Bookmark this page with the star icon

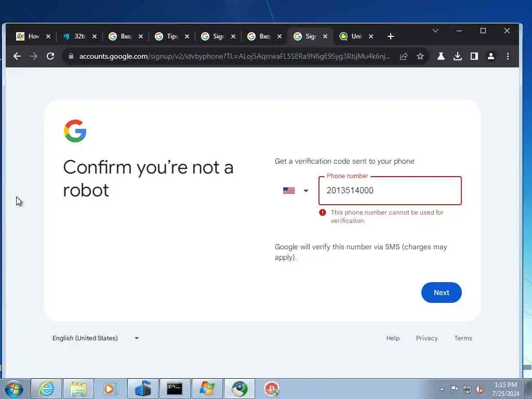420,56
